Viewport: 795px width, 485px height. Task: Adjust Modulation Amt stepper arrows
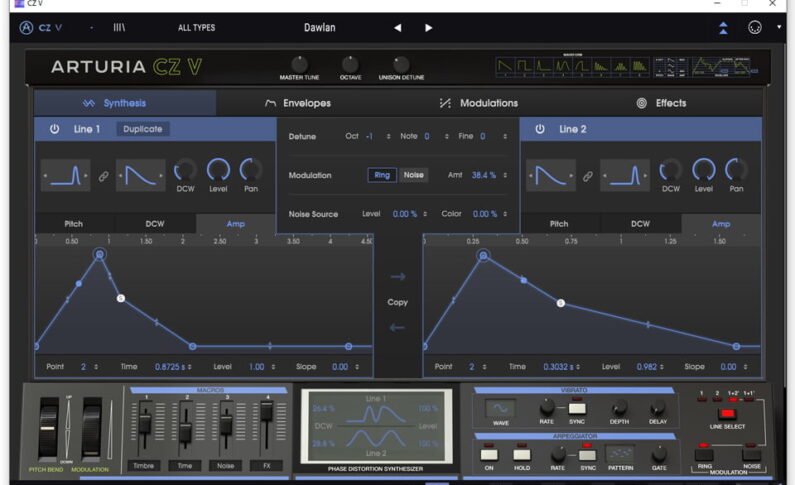505,175
